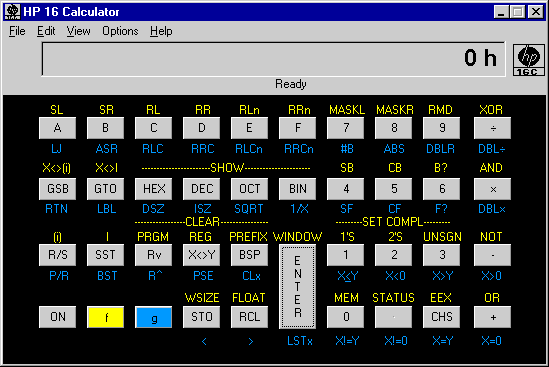Click the number 0 key
Viewport: 549px width, 367px height.
click(x=346, y=317)
